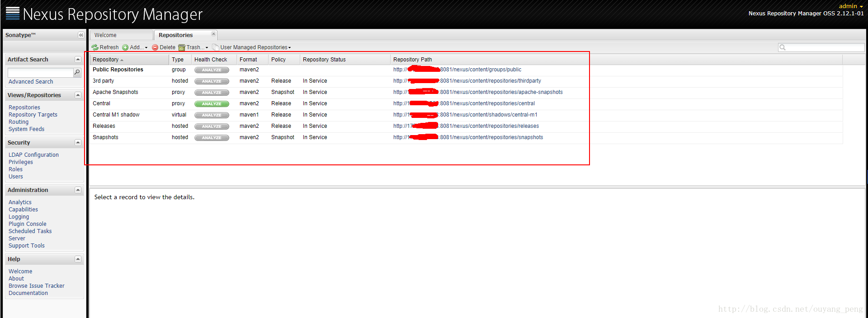Open the admin user dropdown

point(851,6)
